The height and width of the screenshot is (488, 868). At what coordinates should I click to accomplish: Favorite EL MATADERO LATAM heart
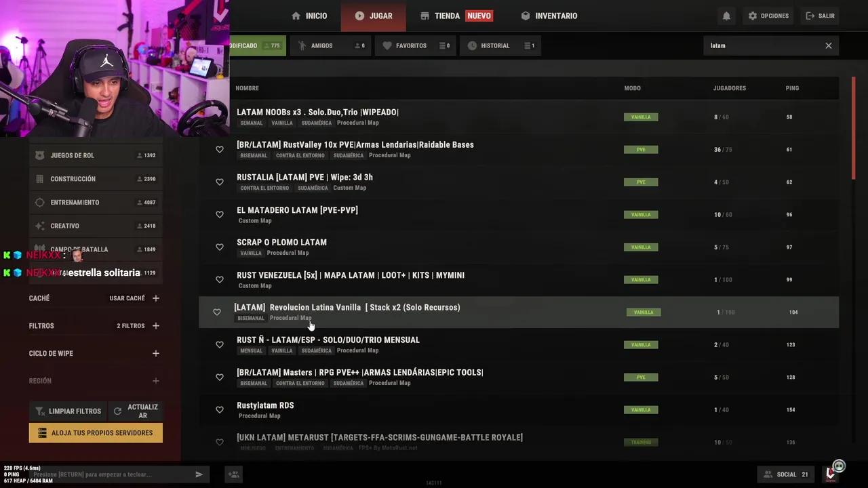click(220, 214)
